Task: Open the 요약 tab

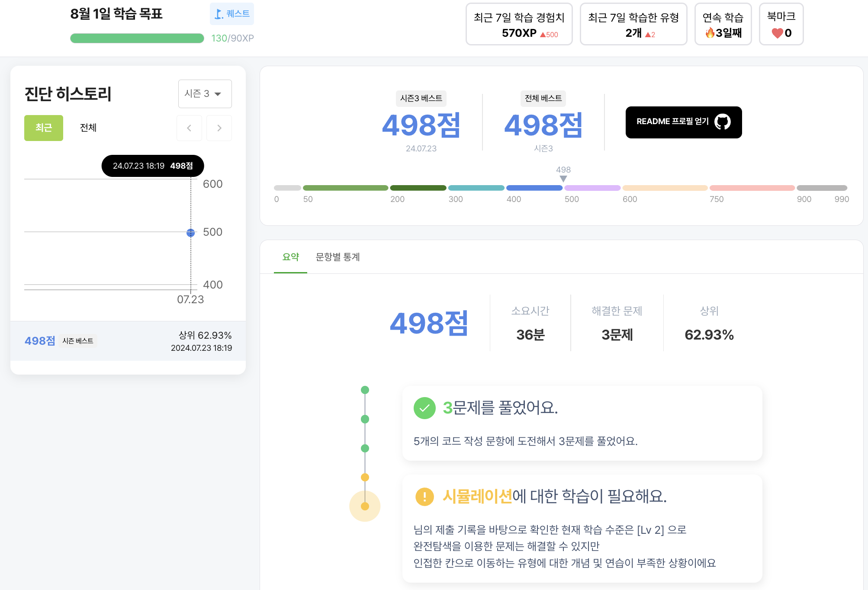Action: tap(290, 257)
